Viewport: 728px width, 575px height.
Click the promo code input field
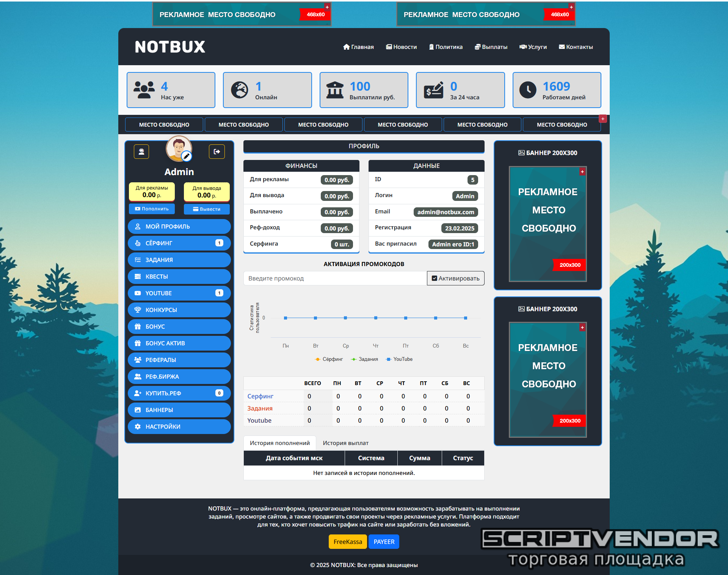[x=335, y=278]
